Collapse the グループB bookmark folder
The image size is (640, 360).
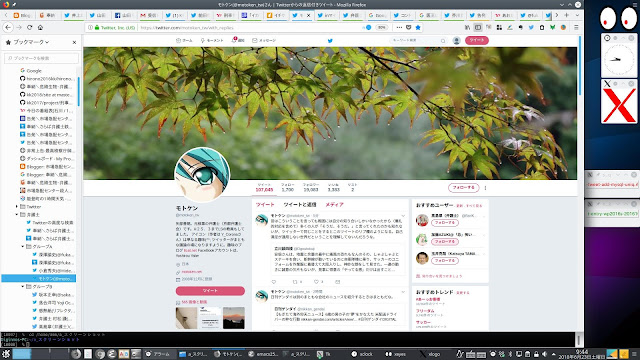coord(23,287)
